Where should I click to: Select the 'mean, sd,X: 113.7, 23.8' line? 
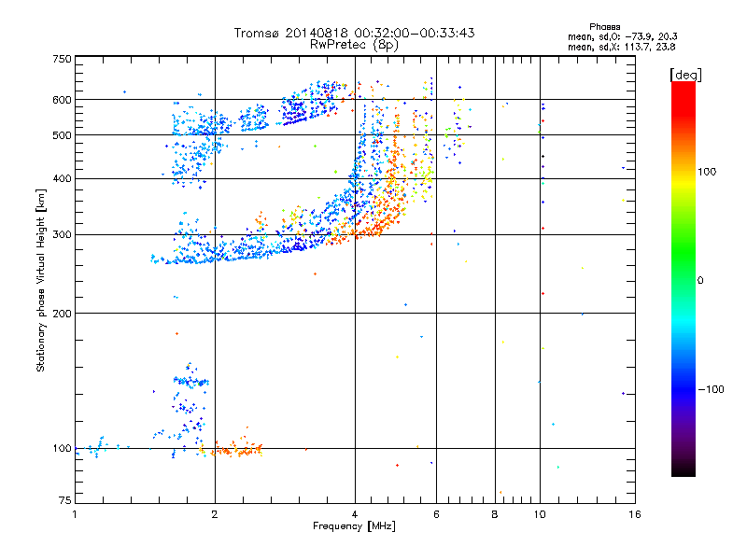pos(621,47)
